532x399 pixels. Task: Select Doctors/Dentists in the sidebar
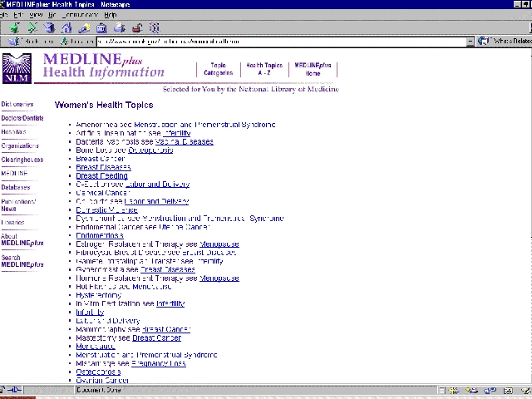[x=22, y=118]
